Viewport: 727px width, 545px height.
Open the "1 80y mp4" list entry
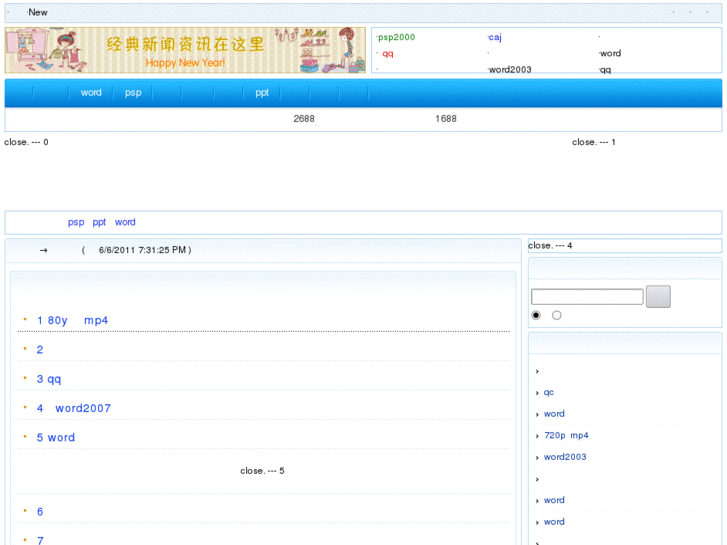[x=72, y=321]
